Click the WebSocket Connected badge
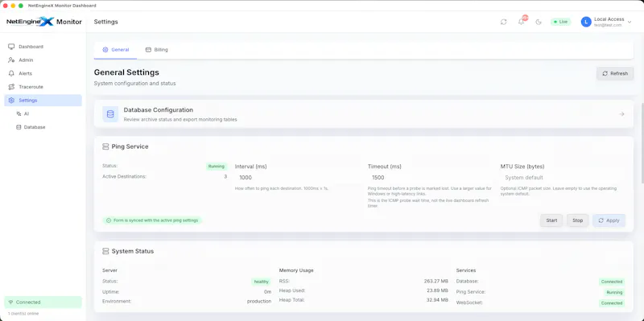The height and width of the screenshot is (321, 644). 612,303
